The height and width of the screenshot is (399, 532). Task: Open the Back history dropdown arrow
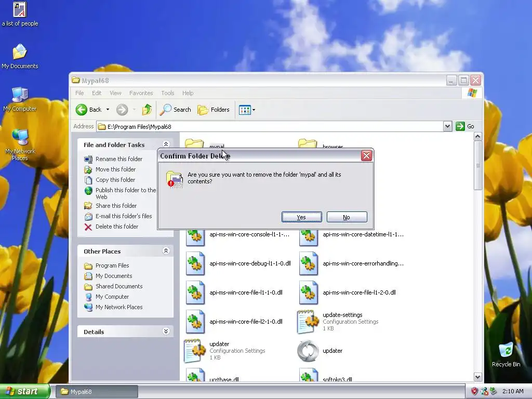click(108, 110)
